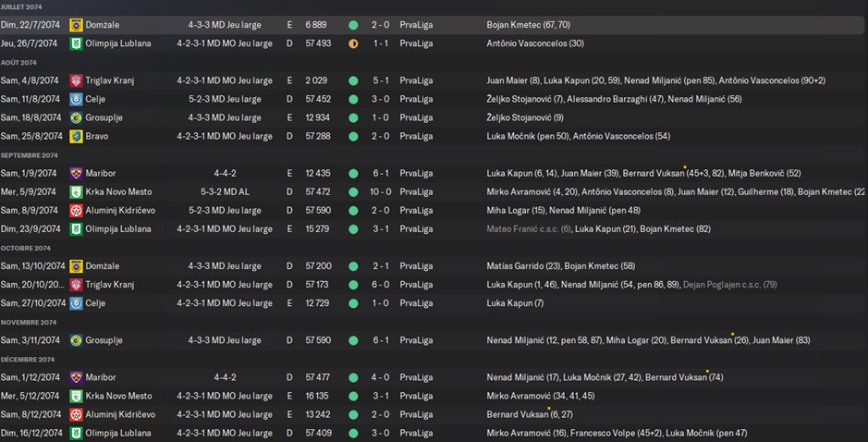The image size is (868, 442).
Task: Click Triglav Kranj badge on 20/10 row
Action: tap(76, 285)
